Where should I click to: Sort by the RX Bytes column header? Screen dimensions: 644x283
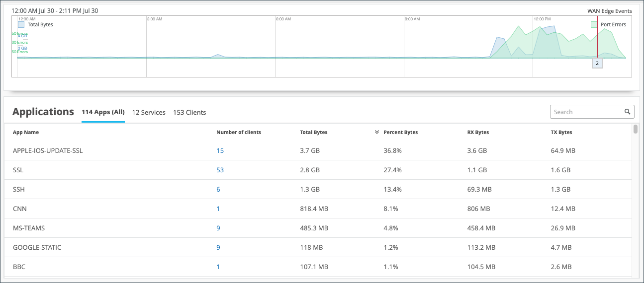click(474, 133)
